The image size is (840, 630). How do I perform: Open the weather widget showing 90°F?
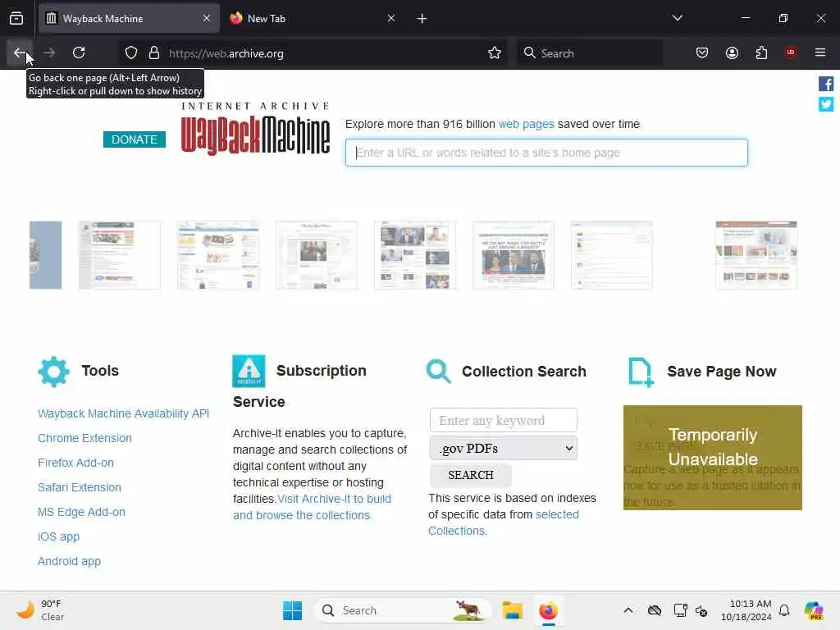[x=40, y=610]
